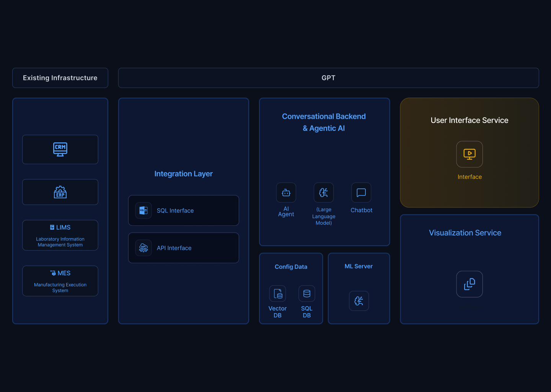The height and width of the screenshot is (392, 551).
Task: Click the User Interface Service title
Action: [469, 120]
